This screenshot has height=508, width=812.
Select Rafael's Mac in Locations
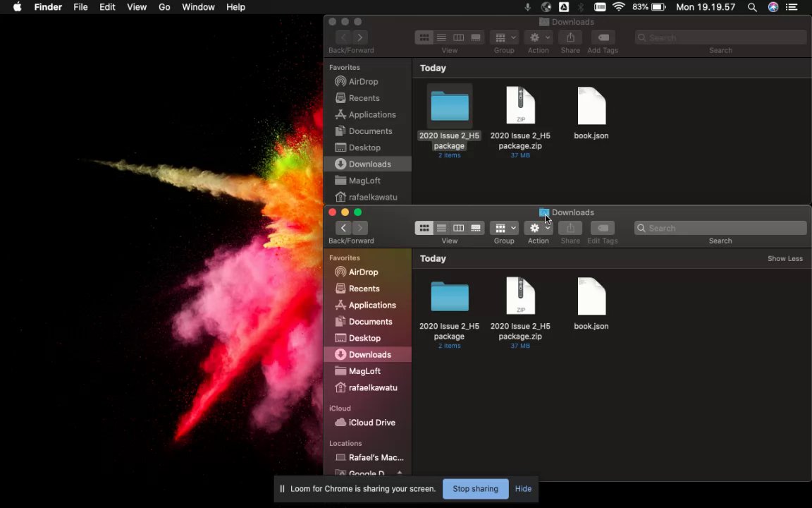point(367,458)
